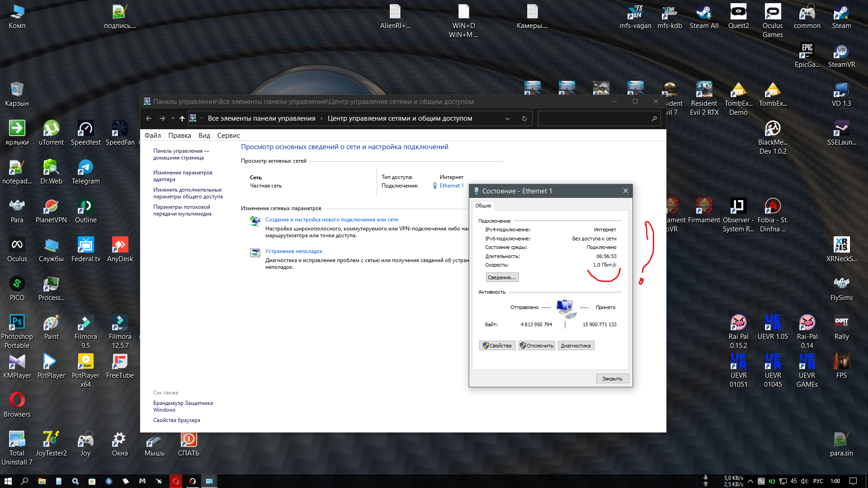
Task: Open the EpicGames launcher icon
Action: pyautogui.click(x=807, y=56)
